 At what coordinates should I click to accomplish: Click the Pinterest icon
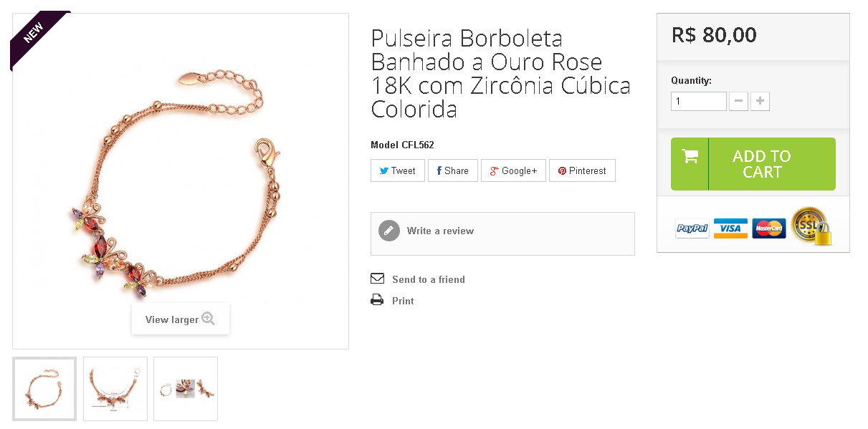[562, 171]
